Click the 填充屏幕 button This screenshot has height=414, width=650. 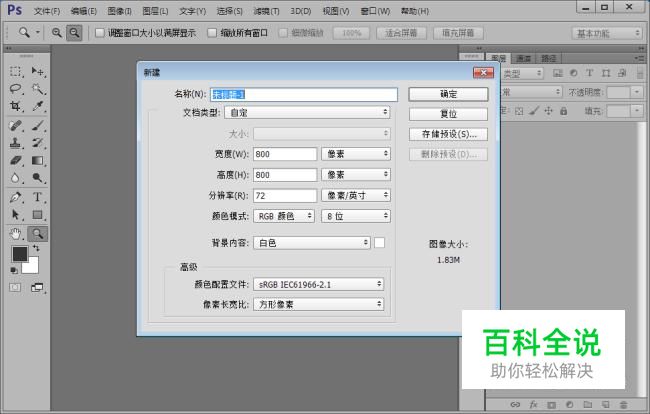coord(458,33)
